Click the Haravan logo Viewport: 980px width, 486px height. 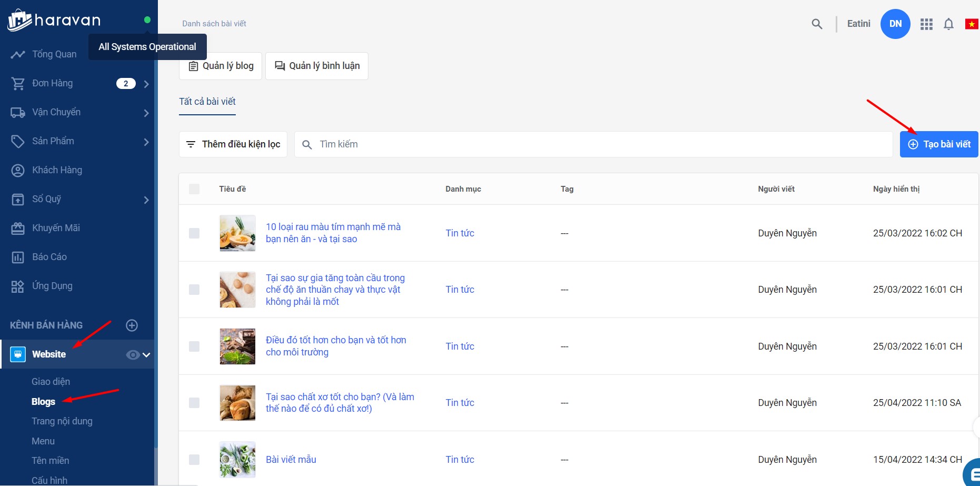click(54, 21)
